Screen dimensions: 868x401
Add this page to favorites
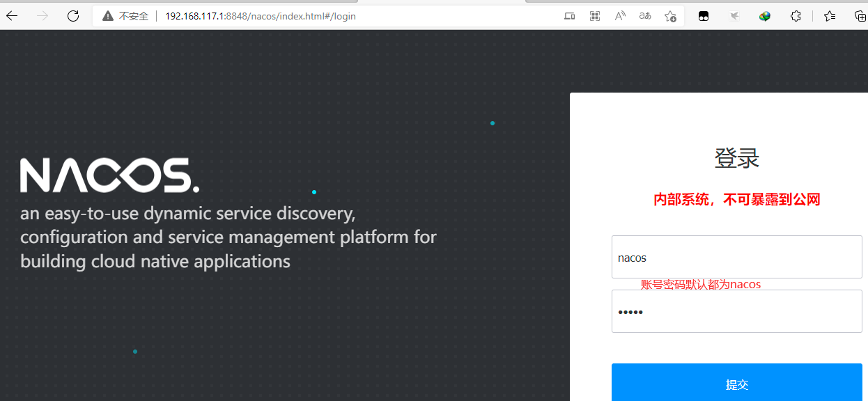(x=670, y=16)
